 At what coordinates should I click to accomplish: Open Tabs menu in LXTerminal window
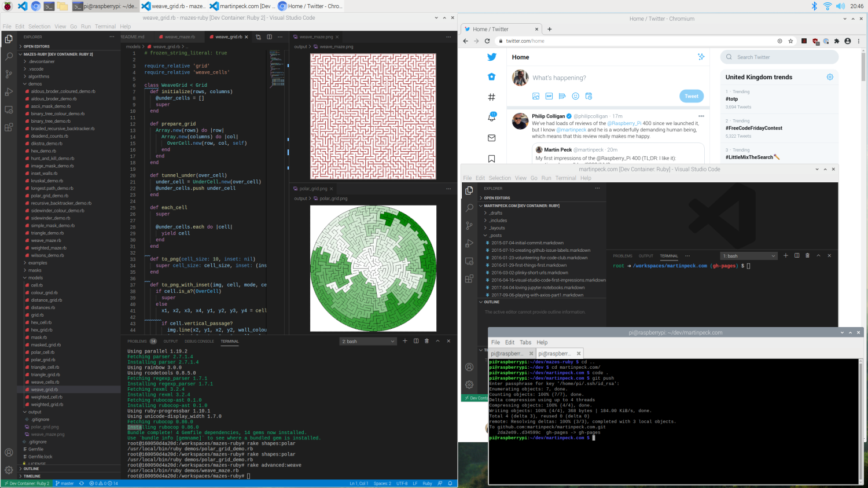click(525, 342)
